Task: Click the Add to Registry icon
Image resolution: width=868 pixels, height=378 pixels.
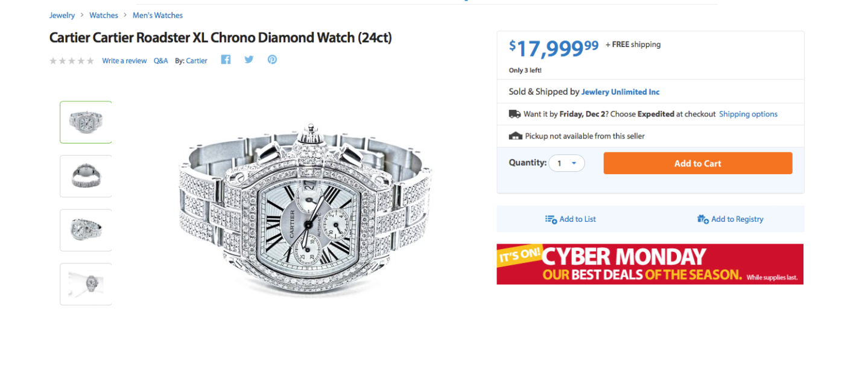Action: [x=703, y=219]
